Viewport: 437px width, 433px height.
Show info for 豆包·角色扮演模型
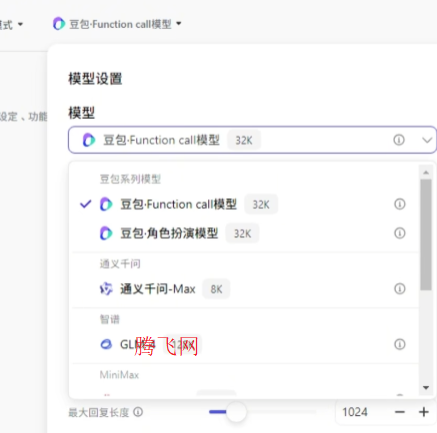click(400, 233)
